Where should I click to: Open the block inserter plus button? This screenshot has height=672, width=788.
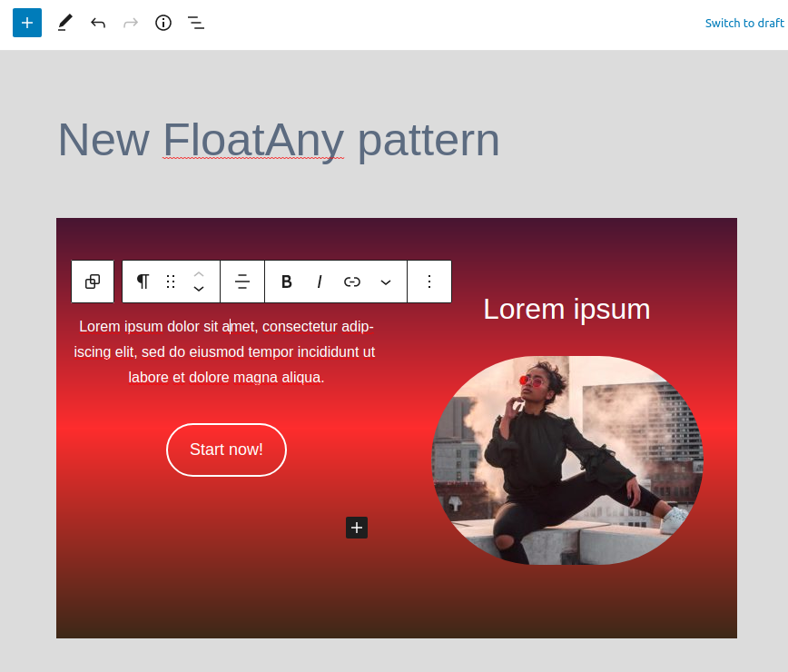27,23
